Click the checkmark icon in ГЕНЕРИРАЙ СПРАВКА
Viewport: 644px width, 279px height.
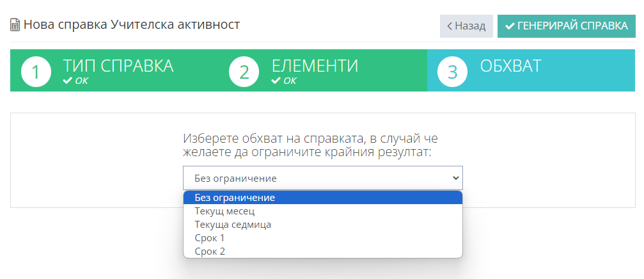(510, 26)
